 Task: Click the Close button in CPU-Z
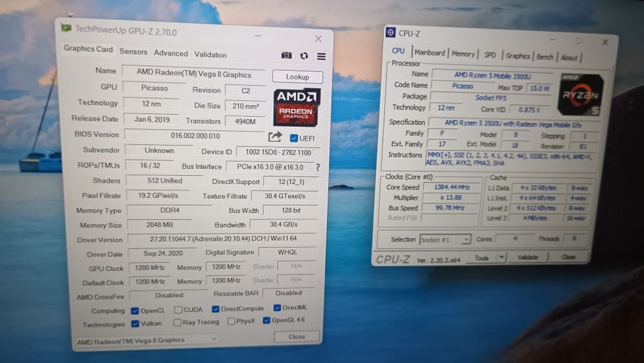click(x=569, y=257)
